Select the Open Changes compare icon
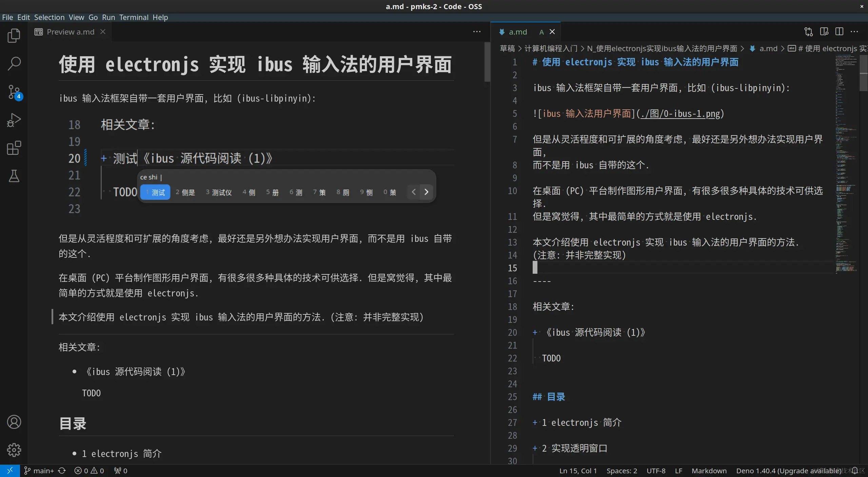868x477 pixels. coord(808,32)
